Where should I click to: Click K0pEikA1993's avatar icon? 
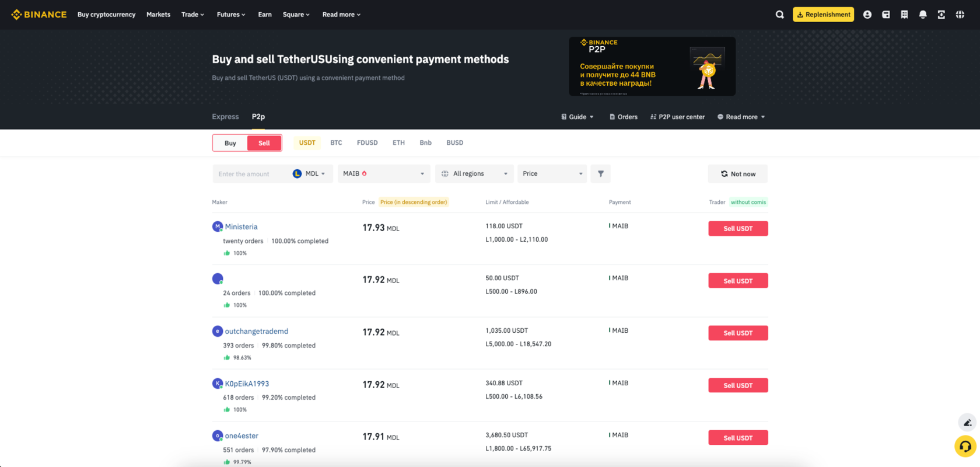coord(218,384)
